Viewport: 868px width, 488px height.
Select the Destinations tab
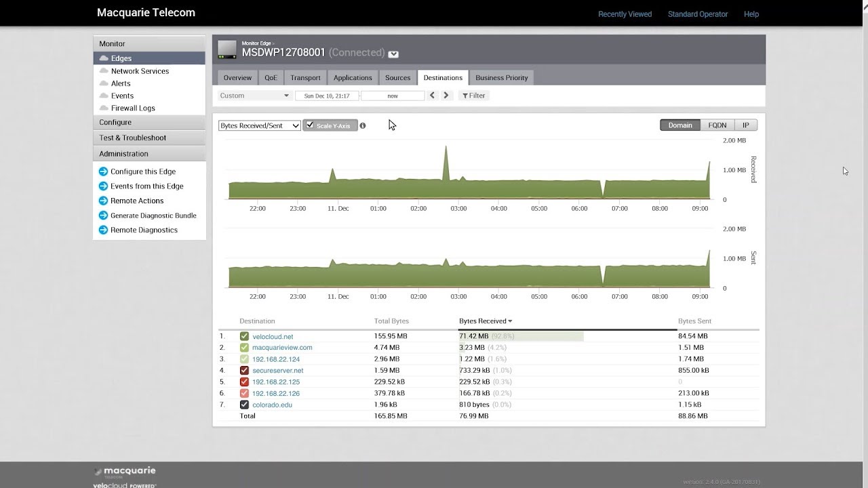[443, 78]
